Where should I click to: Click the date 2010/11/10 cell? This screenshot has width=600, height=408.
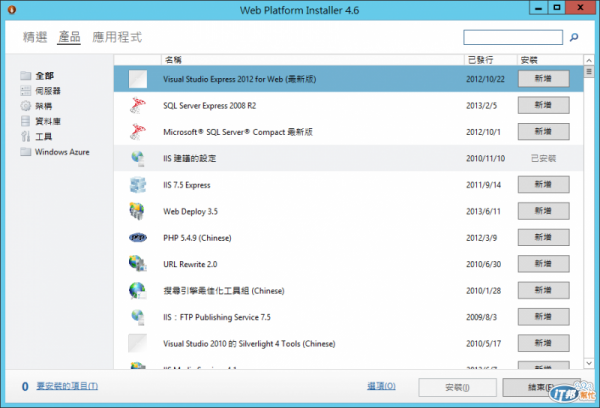point(485,158)
